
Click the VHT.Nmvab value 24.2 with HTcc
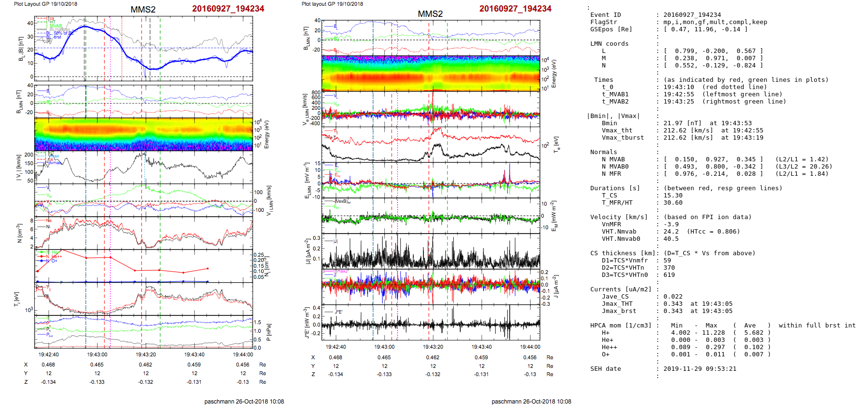pyautogui.click(x=702, y=232)
